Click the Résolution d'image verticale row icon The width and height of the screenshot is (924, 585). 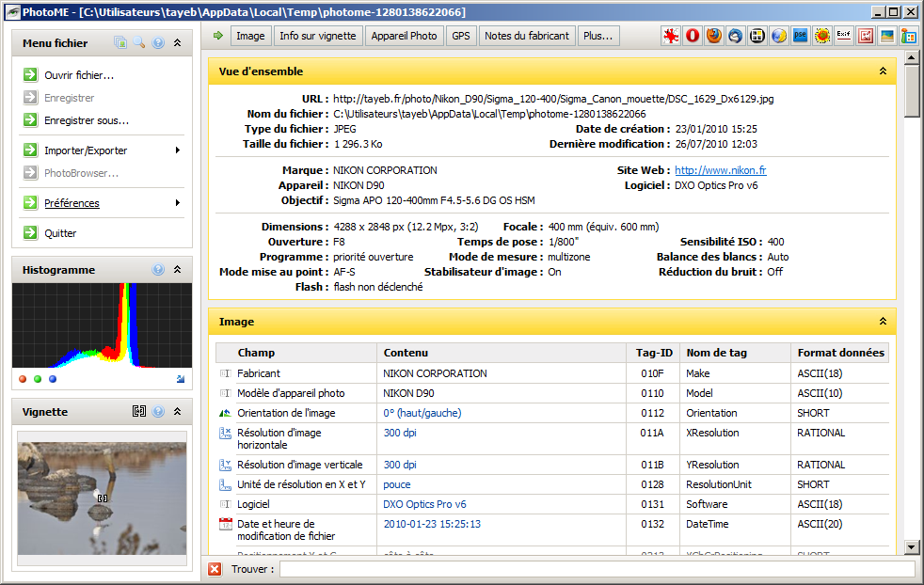(225, 465)
